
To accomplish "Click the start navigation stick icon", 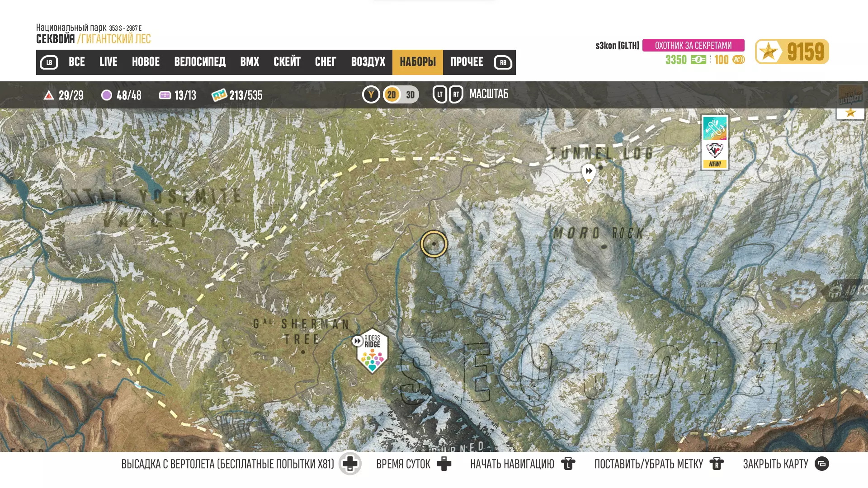I will (x=568, y=464).
